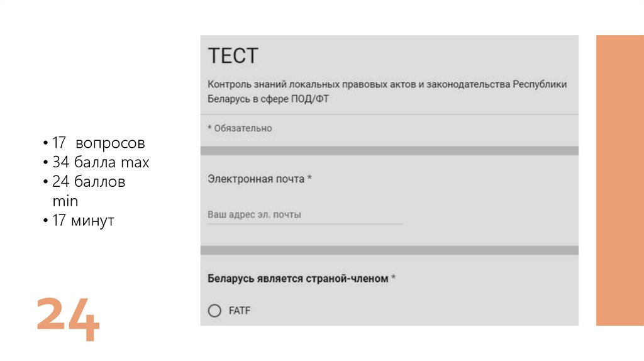
Task: Click the gray divider above "Электронная почта"
Action: [389, 150]
